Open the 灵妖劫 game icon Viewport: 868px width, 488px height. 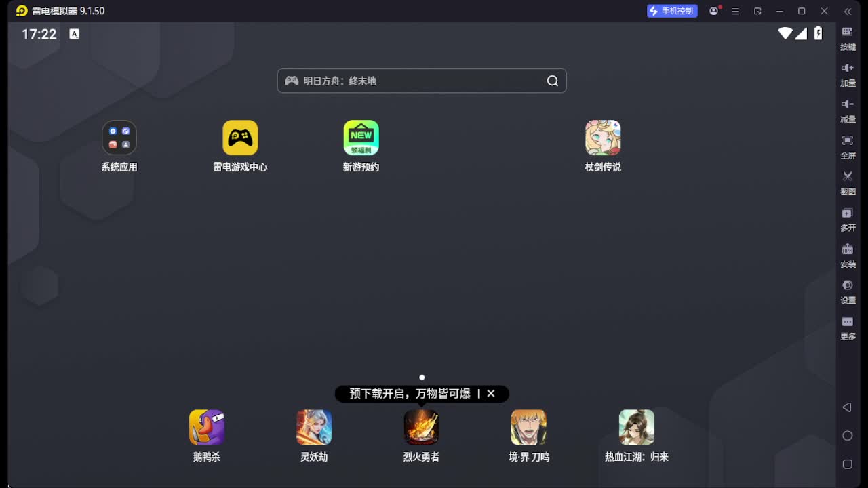click(x=314, y=428)
